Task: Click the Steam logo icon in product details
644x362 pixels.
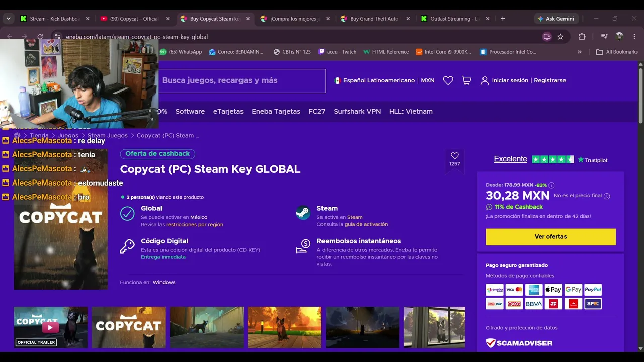Action: tap(303, 213)
